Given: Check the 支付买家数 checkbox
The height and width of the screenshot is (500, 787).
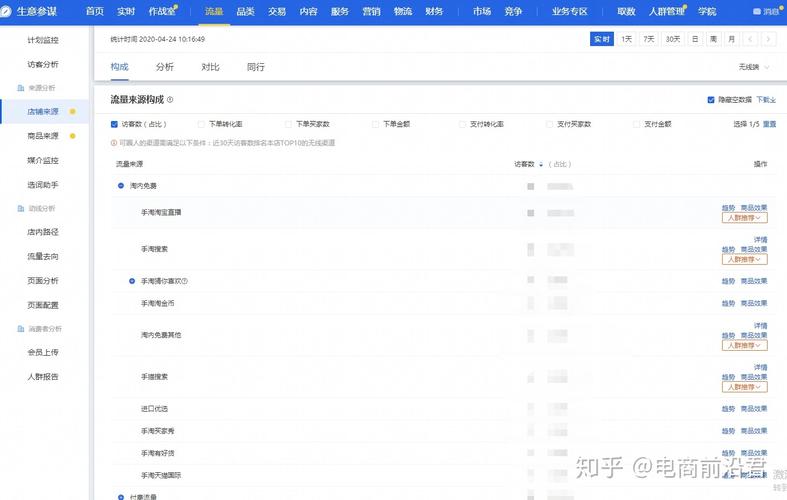Looking at the screenshot, I should [x=550, y=124].
